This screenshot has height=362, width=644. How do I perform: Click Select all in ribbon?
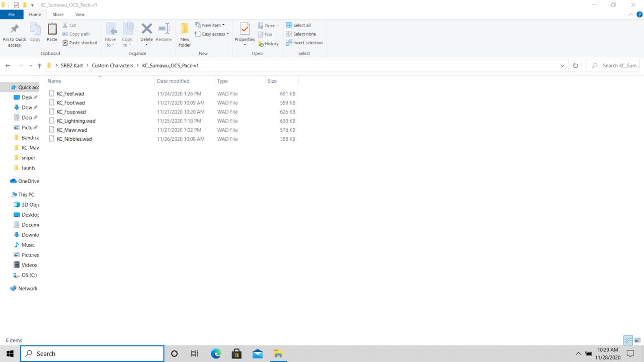click(298, 25)
